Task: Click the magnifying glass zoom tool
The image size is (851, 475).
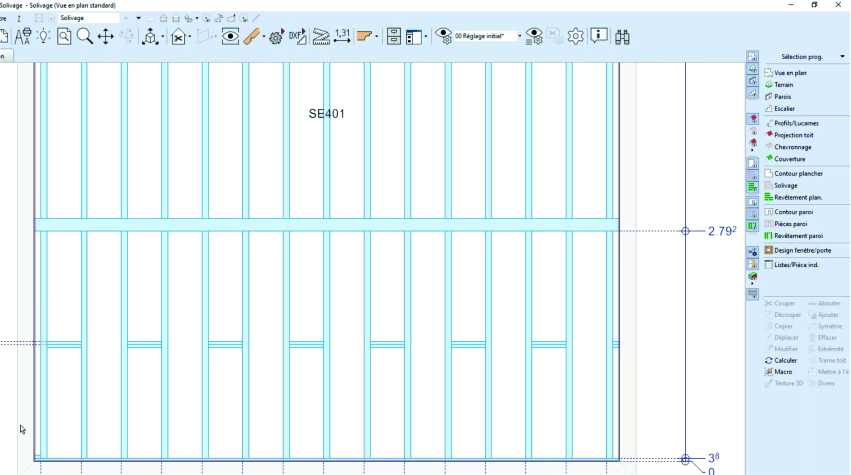Action: (85, 36)
